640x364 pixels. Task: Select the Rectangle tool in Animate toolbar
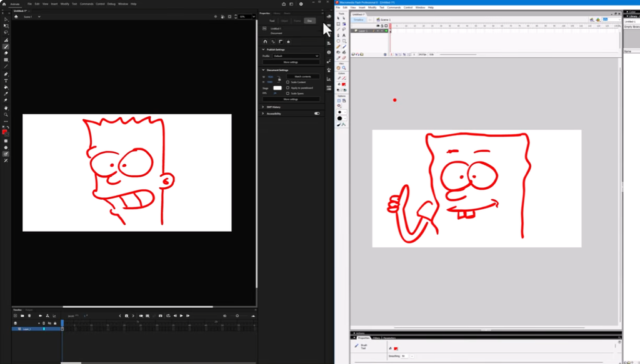[x=6, y=59]
